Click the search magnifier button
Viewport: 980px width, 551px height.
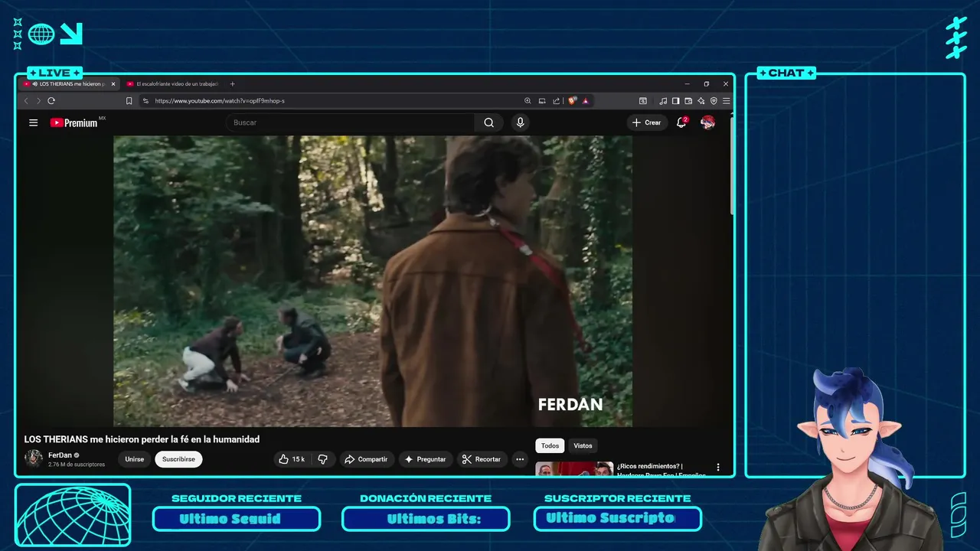pyautogui.click(x=488, y=122)
